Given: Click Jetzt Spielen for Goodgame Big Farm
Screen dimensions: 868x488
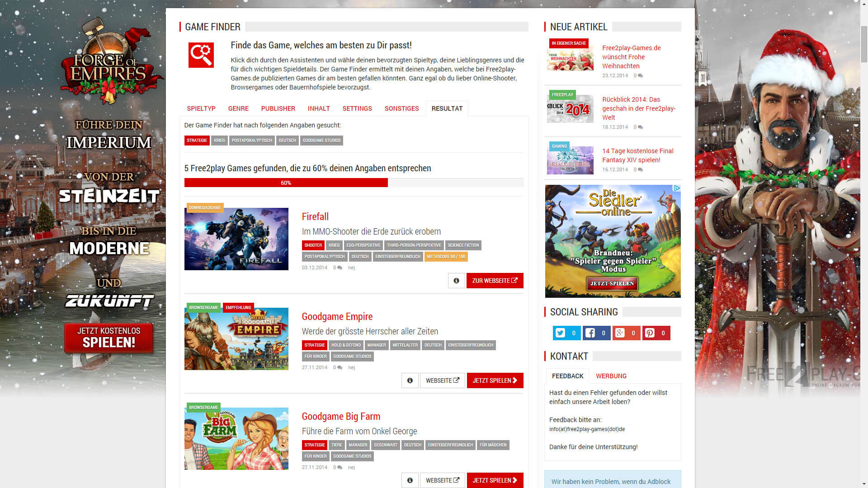Looking at the screenshot, I should coord(495,480).
